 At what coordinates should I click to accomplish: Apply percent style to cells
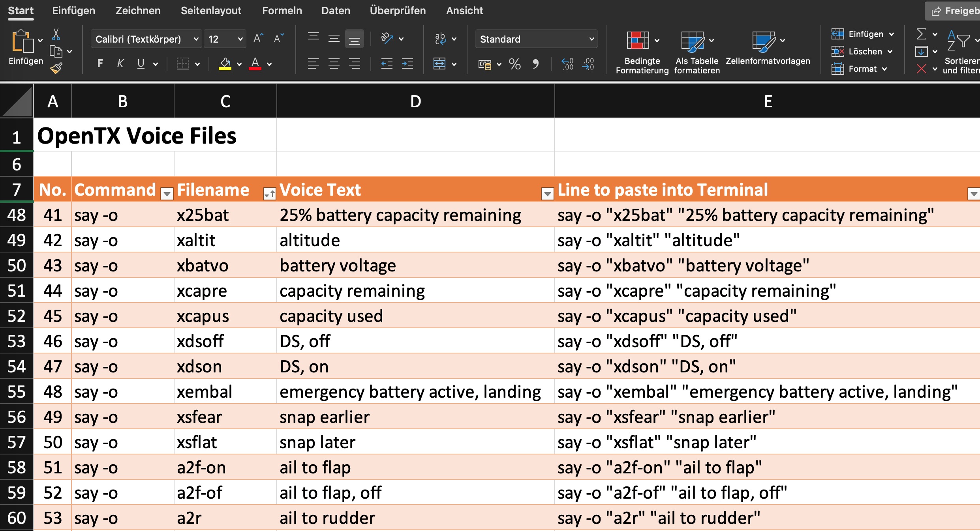[x=514, y=64]
